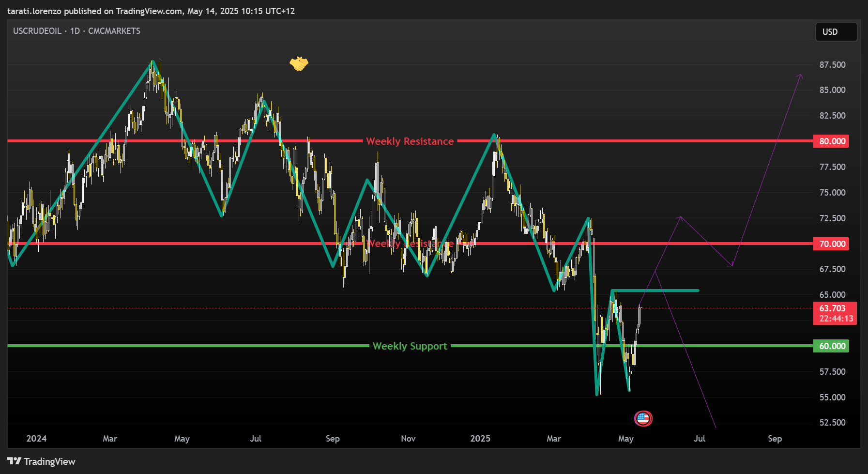Screen dimensions: 868x474
Task: Click the 2025 time axis label
Action: point(480,439)
